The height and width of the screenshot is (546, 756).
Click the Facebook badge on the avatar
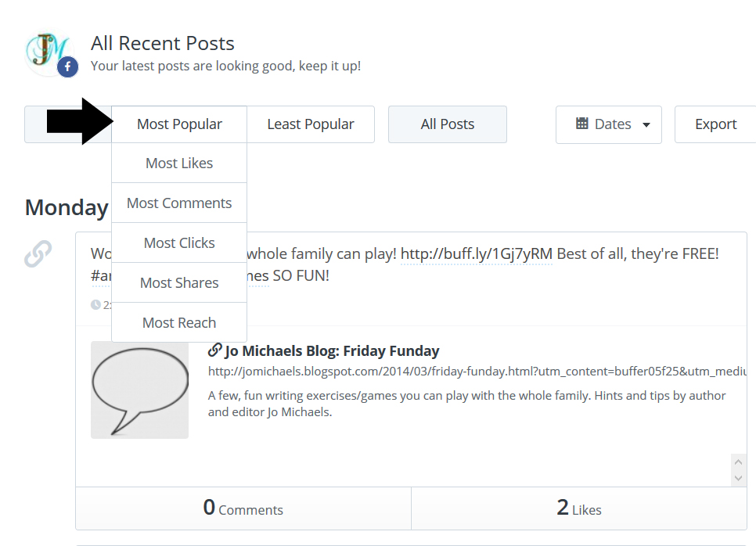(x=67, y=67)
